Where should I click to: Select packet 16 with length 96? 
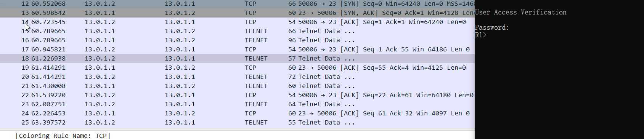[x=237, y=40]
